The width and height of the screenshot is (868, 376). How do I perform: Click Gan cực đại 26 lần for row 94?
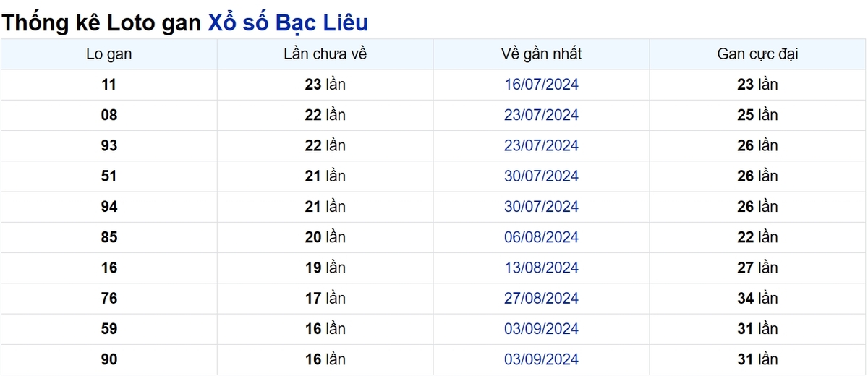click(757, 207)
